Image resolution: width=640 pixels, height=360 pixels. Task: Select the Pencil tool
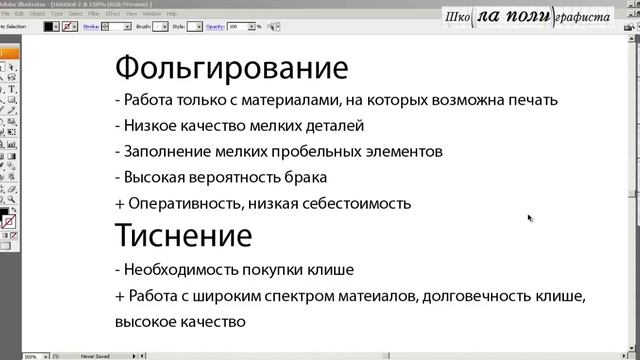click(x=12, y=110)
